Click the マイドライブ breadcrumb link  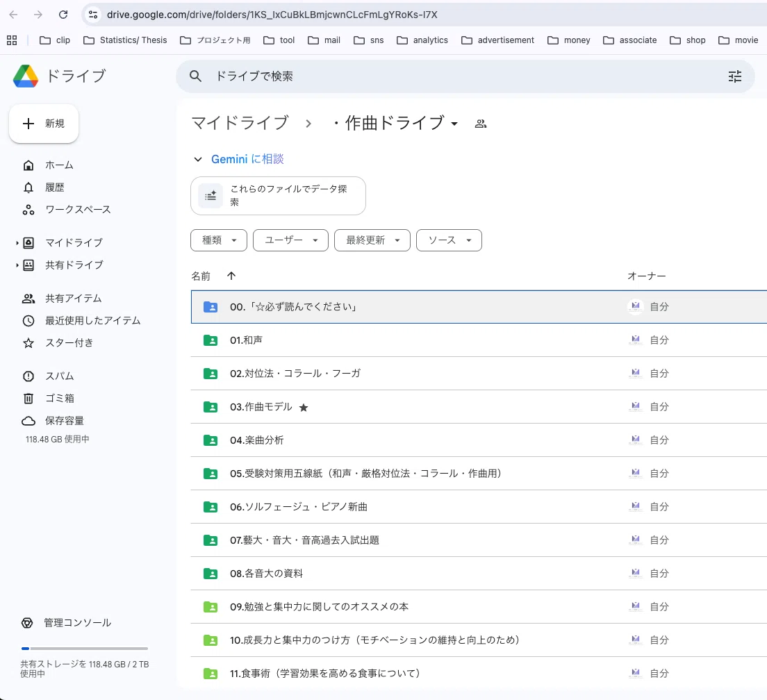pyautogui.click(x=240, y=123)
